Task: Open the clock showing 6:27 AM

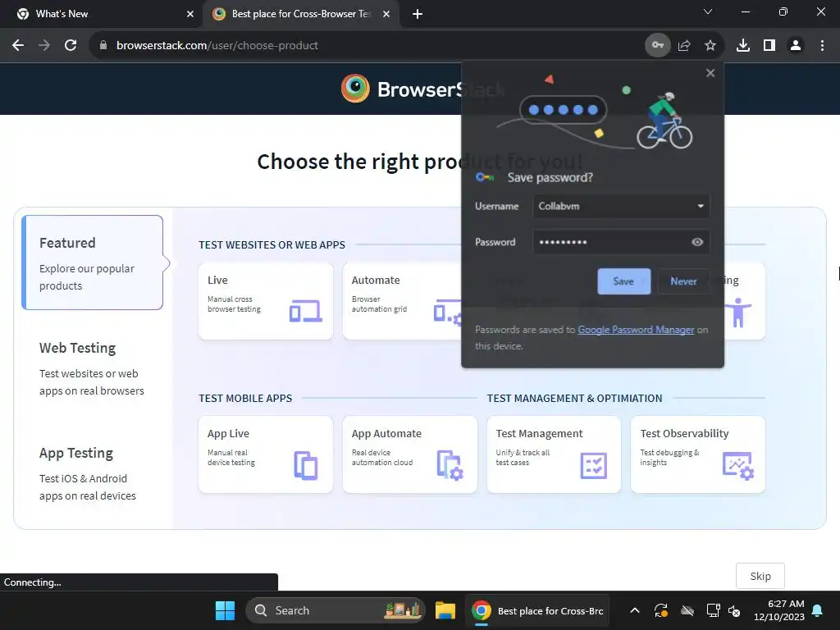Action: [x=779, y=610]
